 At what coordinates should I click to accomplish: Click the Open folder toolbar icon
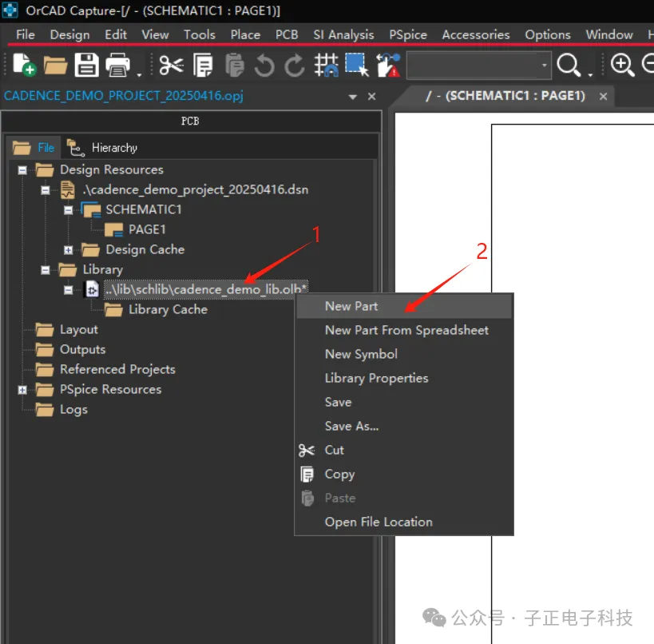55,66
